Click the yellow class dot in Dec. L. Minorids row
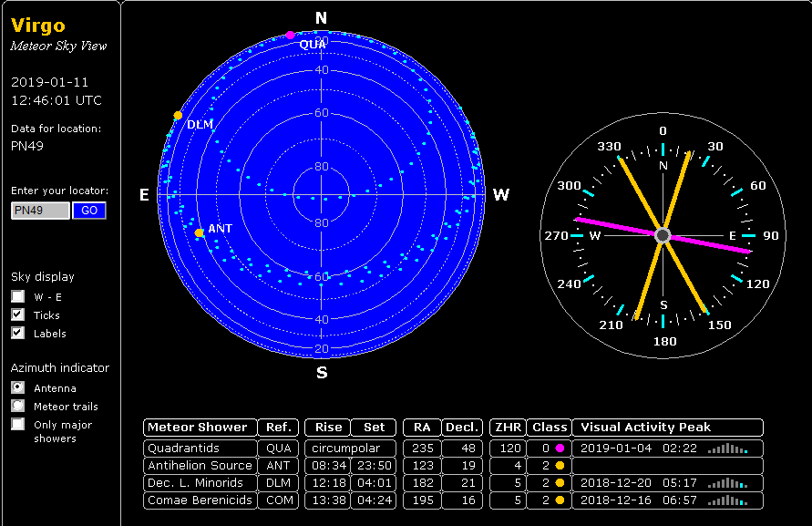The width and height of the screenshot is (812, 526). 560,483
